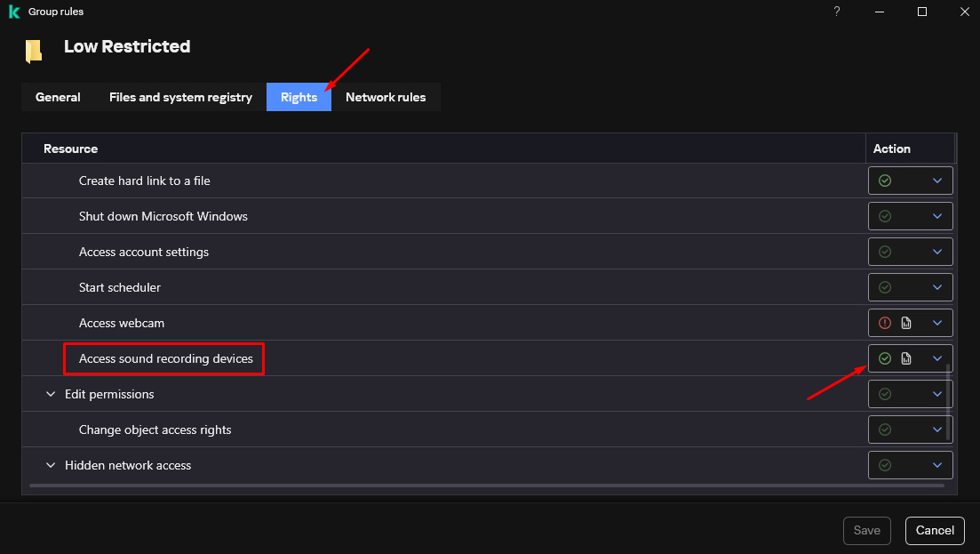Collapse the Hidden network access group

coord(51,465)
